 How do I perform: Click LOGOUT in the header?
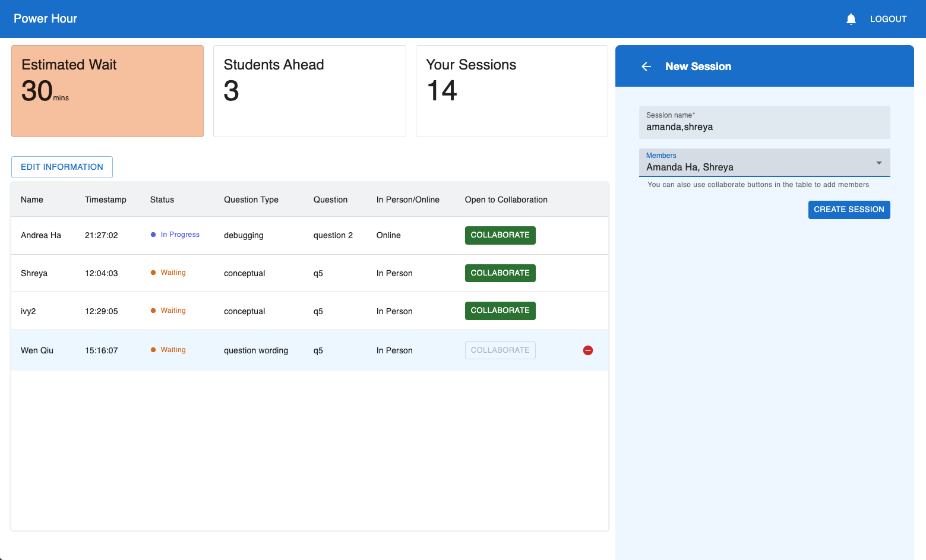click(x=888, y=19)
